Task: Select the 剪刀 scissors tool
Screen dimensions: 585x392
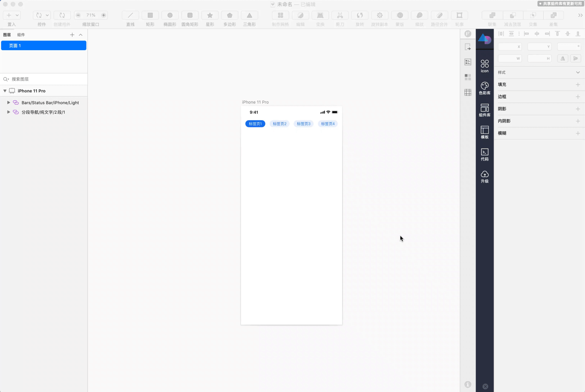Action: point(340,15)
